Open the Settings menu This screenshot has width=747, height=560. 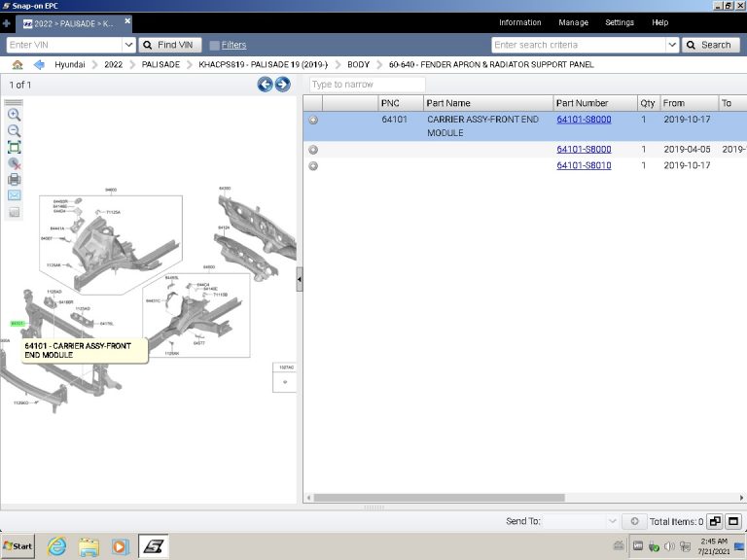619,22
